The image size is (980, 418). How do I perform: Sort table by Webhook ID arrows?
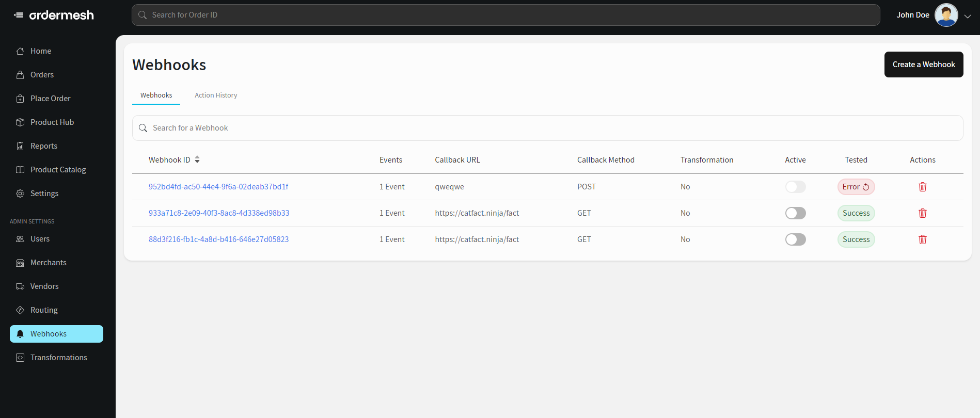(x=197, y=160)
